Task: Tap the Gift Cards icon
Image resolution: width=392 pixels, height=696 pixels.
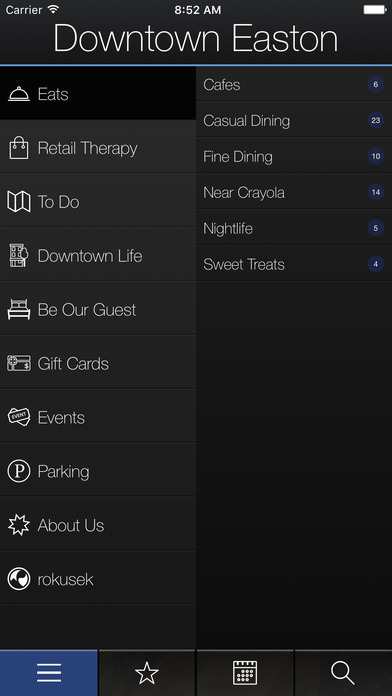Action: coord(19,364)
